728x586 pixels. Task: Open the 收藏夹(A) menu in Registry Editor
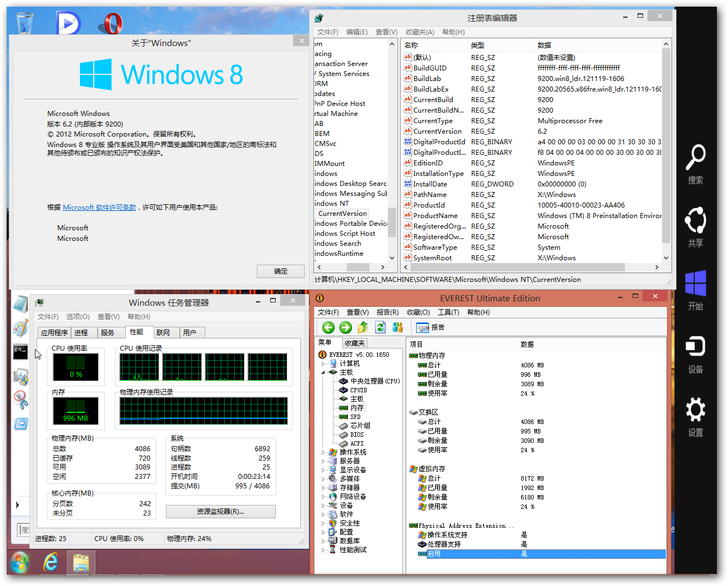419,32
